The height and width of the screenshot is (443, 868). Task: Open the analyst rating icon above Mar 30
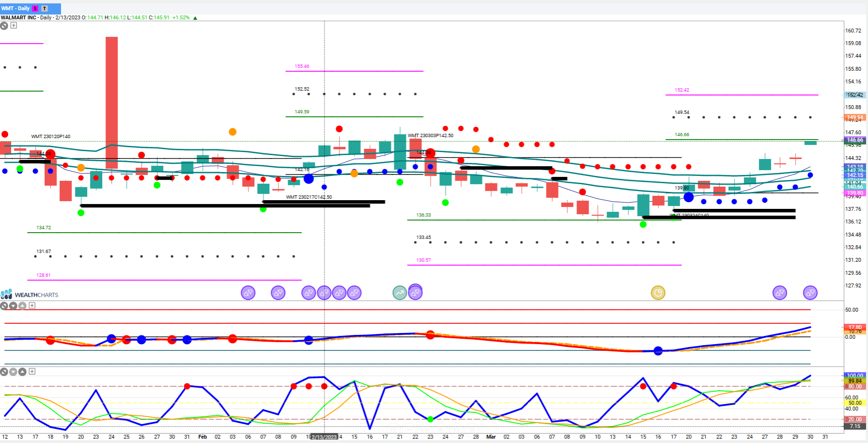810,293
